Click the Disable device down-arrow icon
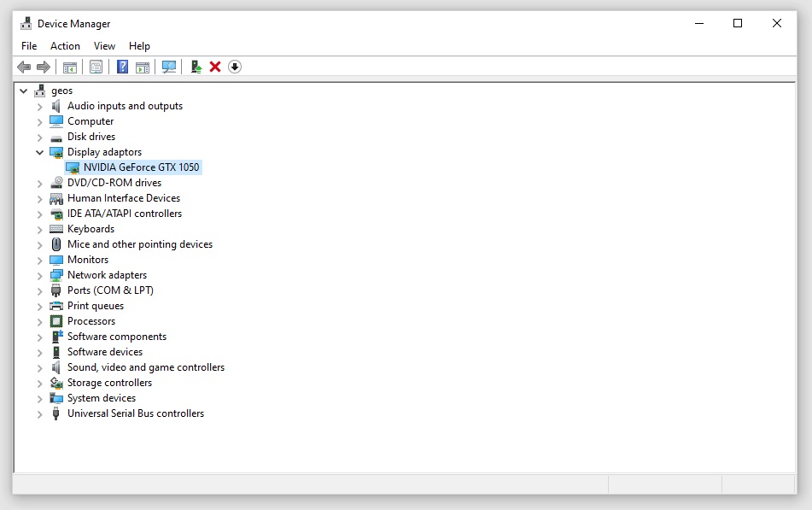The height and width of the screenshot is (510, 812). click(235, 67)
